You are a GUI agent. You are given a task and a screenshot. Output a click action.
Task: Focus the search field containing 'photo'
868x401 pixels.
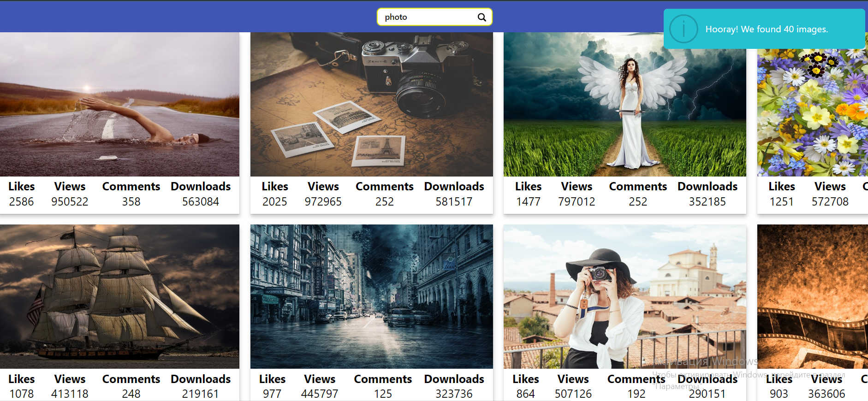[434, 17]
